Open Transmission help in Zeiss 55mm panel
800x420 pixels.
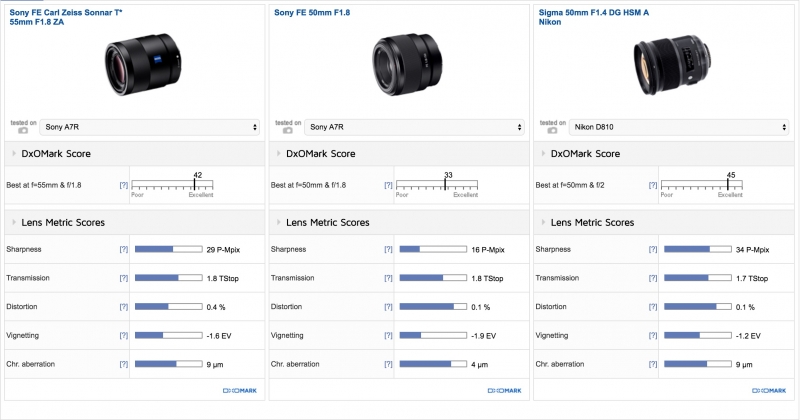point(123,278)
